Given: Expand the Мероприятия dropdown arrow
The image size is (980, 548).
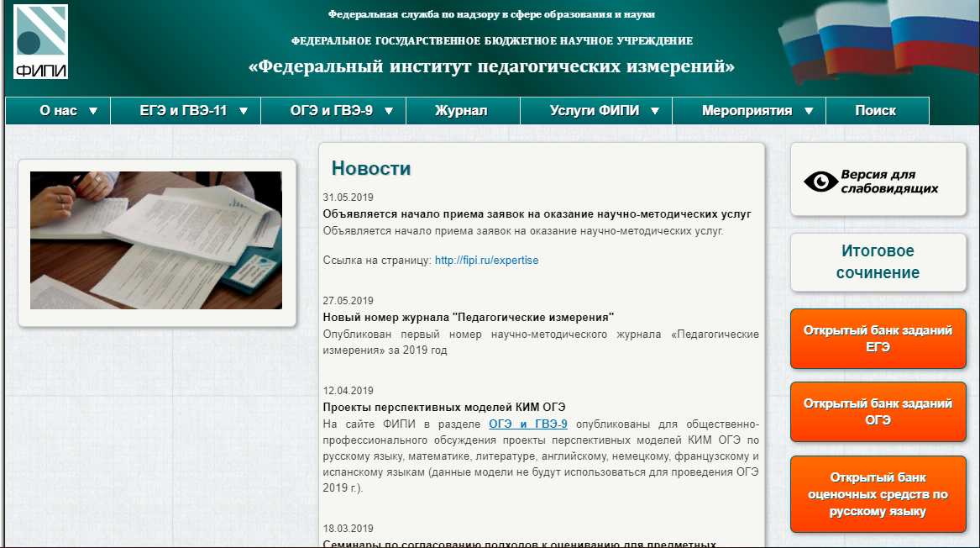Looking at the screenshot, I should tap(808, 111).
